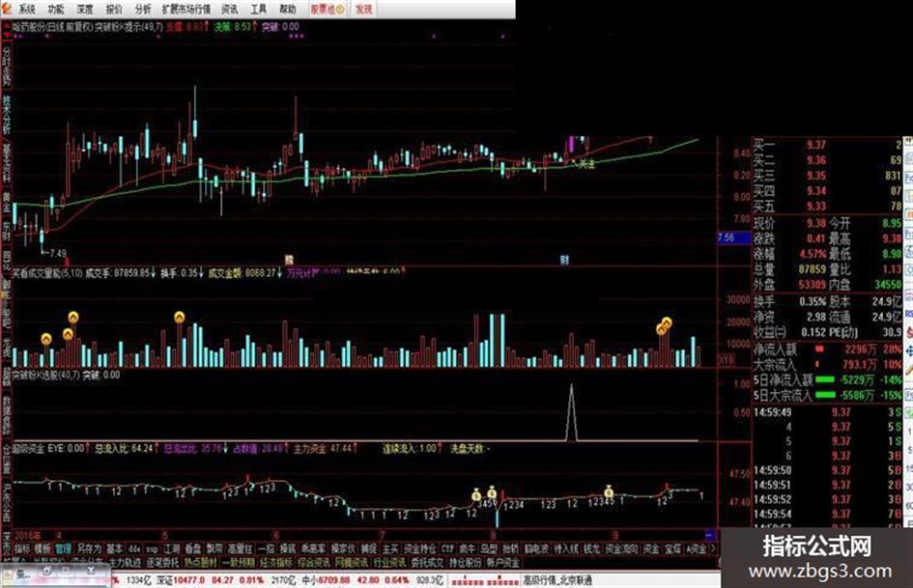Click the 关注 marker on the candlestick chart
This screenshot has height=588, width=913.
[x=586, y=164]
